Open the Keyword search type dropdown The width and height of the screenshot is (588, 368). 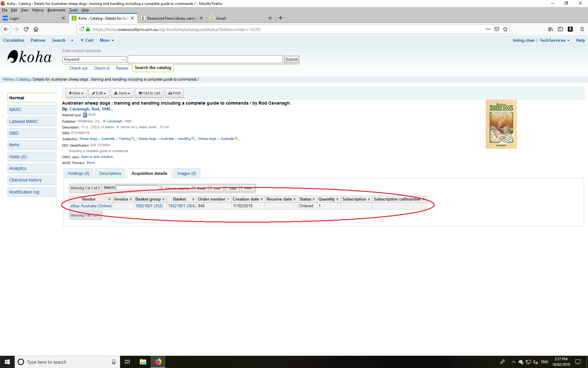94,59
